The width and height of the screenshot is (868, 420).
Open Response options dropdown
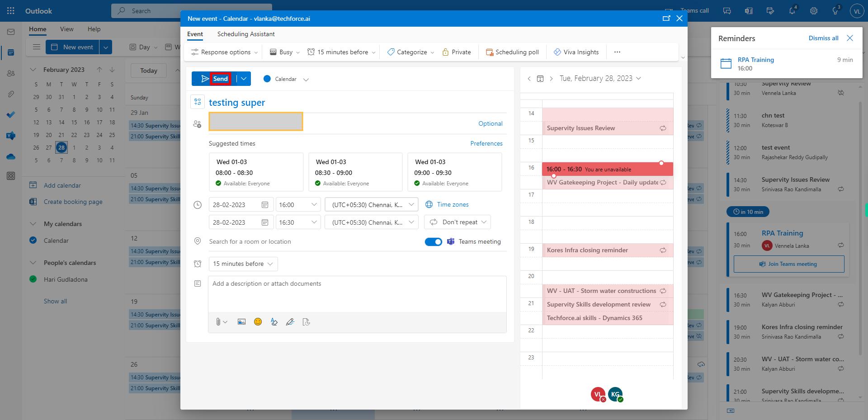(x=224, y=52)
